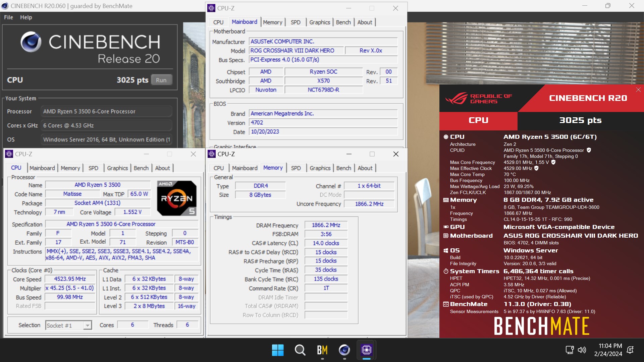This screenshot has height=362, width=644.
Task: Click BenchMate OS Windows icon
Action: pos(446,250)
